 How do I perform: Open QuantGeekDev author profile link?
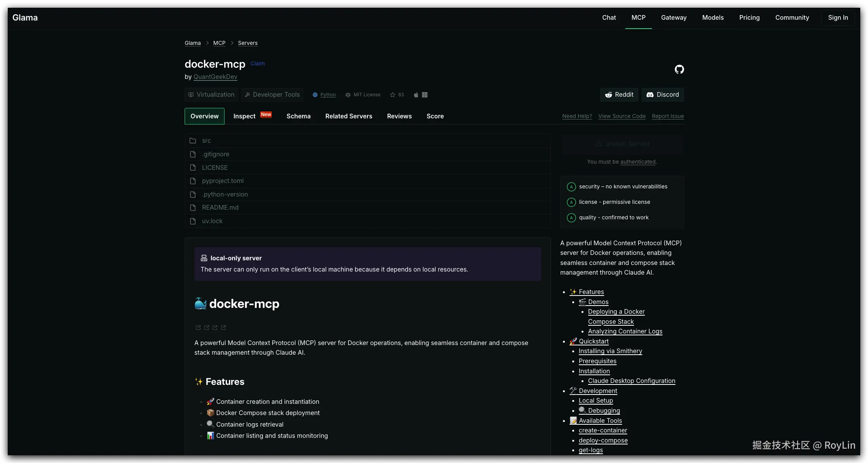[215, 77]
